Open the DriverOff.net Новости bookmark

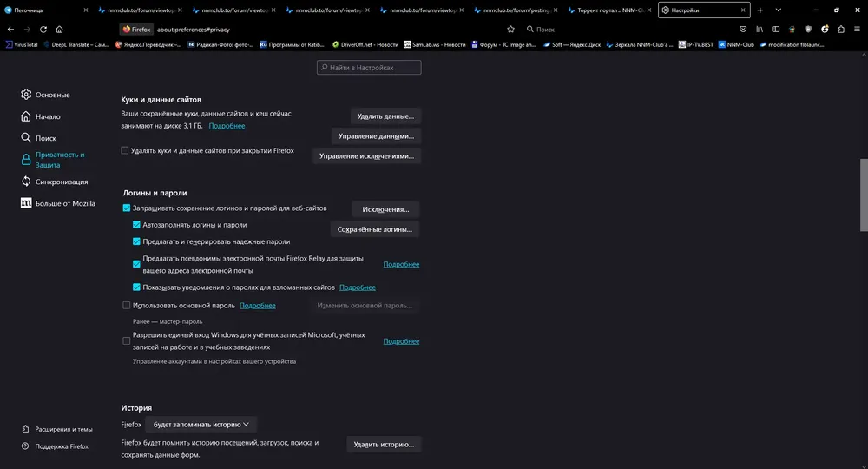[x=365, y=44]
